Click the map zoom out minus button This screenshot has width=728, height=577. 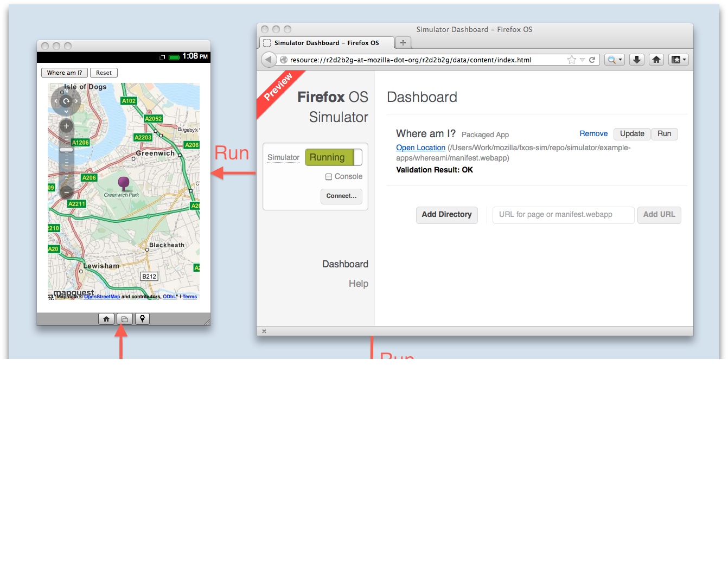click(66, 191)
